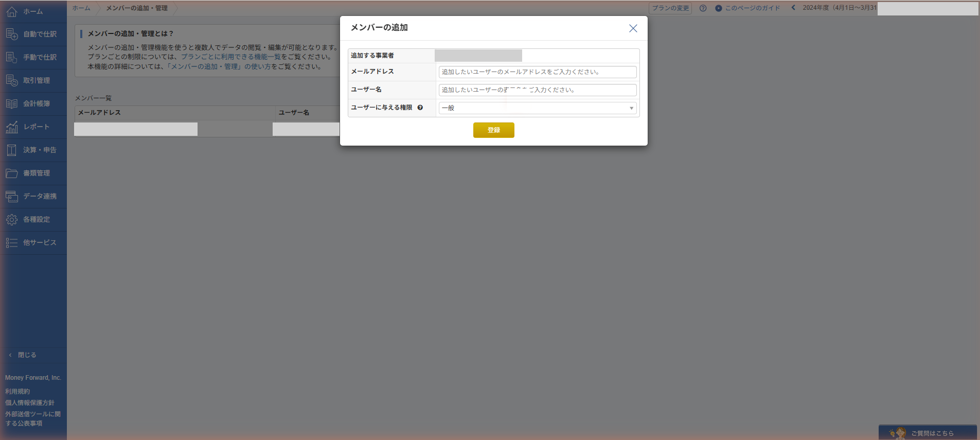
Task: Close the メンバーの追加 dialog
Action: (633, 28)
